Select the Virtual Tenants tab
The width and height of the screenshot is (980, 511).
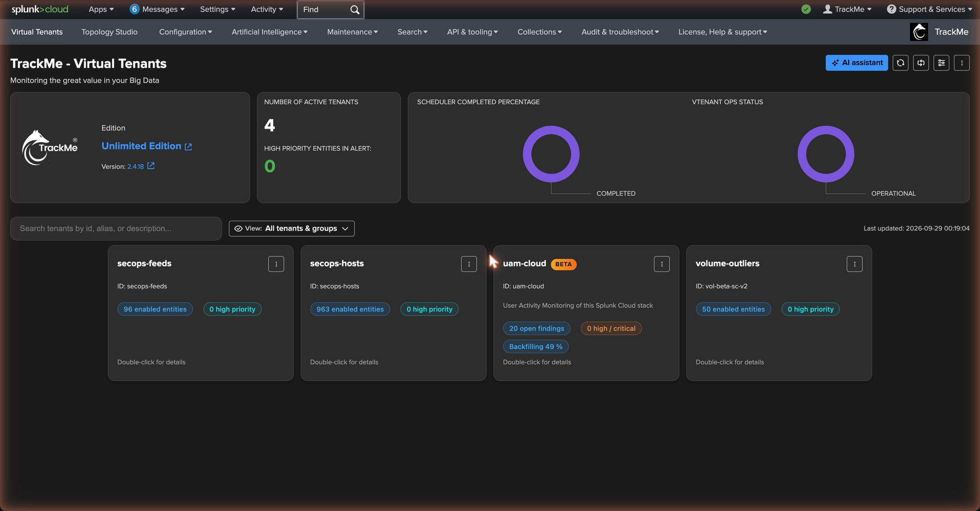click(x=37, y=32)
